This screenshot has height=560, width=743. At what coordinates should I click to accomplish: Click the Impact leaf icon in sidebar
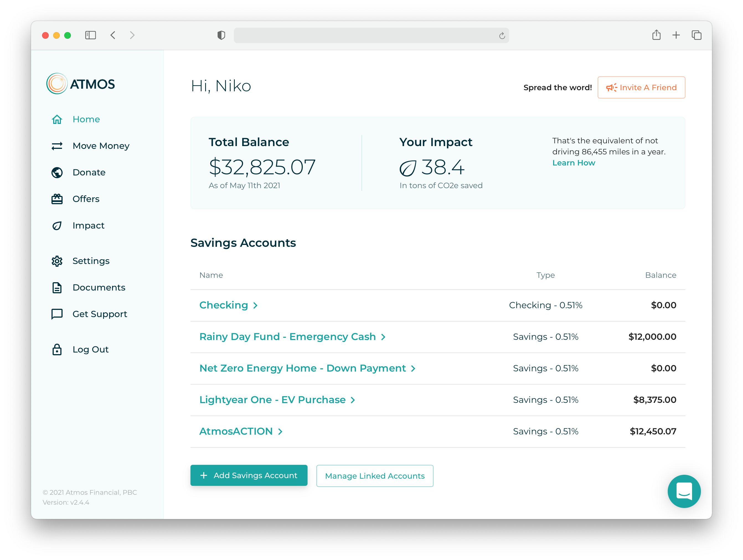tap(57, 225)
